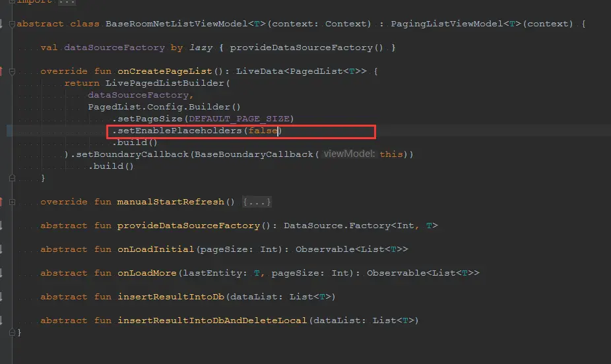611x364 pixels.
Task: Click 'BaseBoundaryCallback' constructor call
Action: (x=253, y=154)
